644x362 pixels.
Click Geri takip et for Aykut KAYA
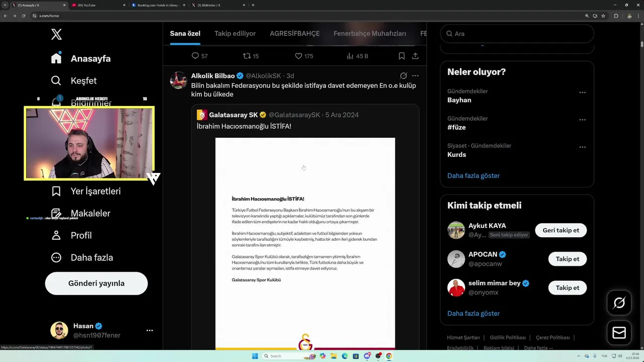[x=561, y=230]
